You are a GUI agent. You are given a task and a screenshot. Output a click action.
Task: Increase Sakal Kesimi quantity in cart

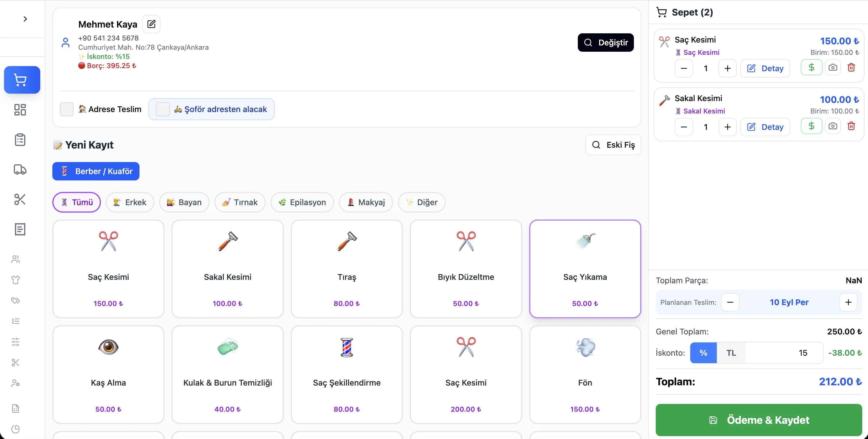(x=727, y=127)
